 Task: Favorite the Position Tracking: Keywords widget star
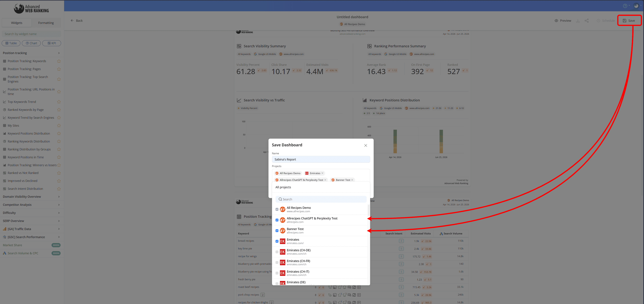[59, 61]
